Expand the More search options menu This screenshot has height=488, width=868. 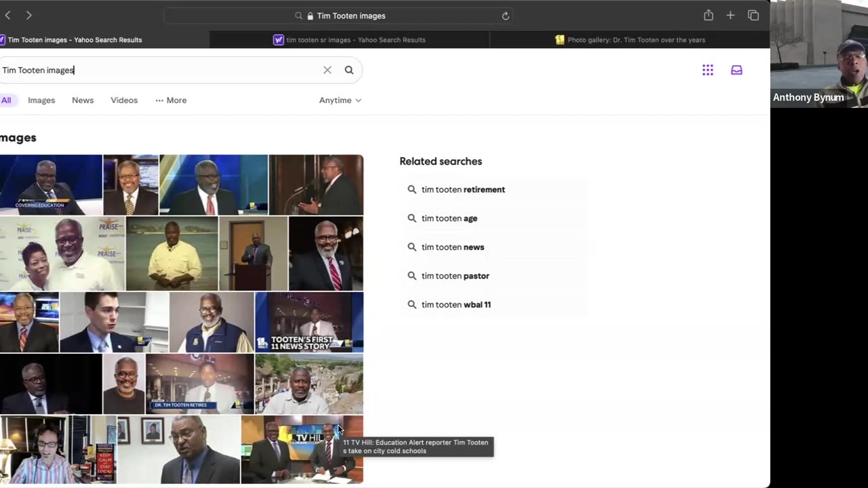(171, 100)
